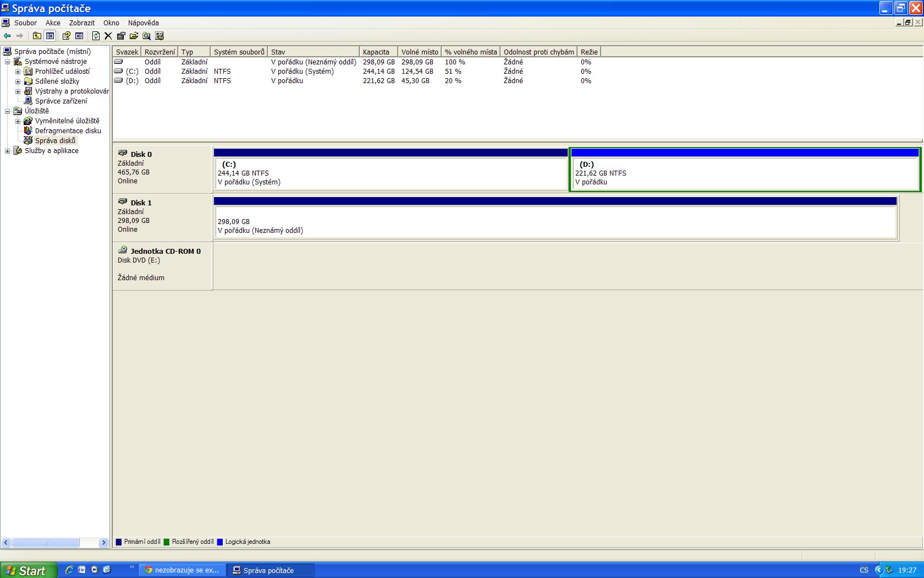Click the magnifying glass explore icon
The image size is (924, 578).
[x=146, y=36]
